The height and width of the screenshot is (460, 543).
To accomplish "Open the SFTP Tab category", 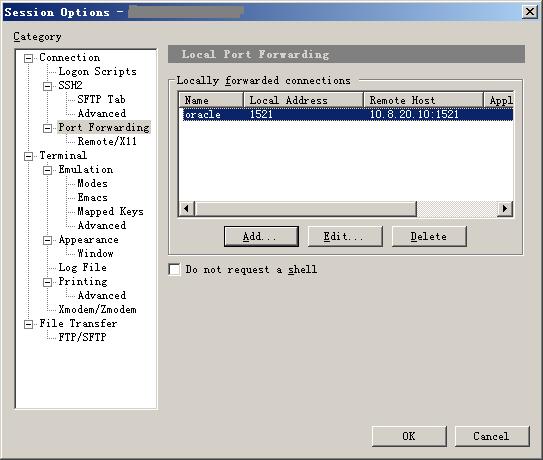I will click(x=101, y=99).
